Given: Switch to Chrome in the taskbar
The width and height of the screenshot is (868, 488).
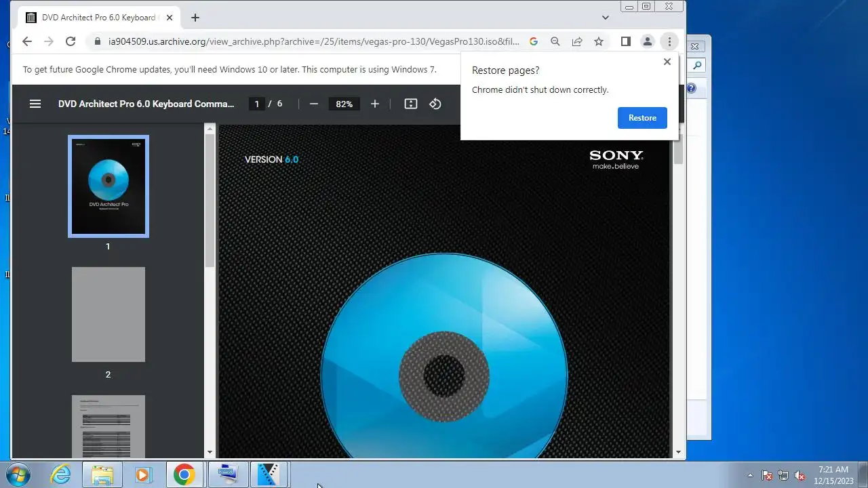Looking at the screenshot, I should coord(184,474).
